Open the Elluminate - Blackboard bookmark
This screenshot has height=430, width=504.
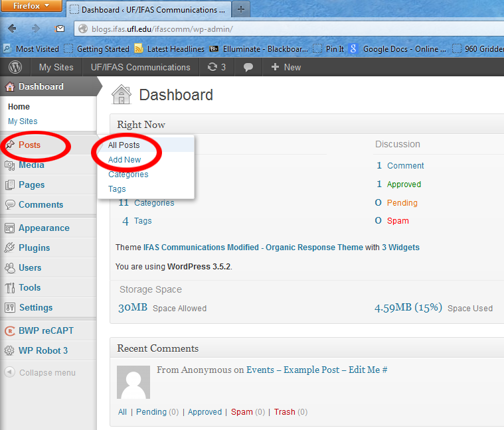click(x=259, y=49)
